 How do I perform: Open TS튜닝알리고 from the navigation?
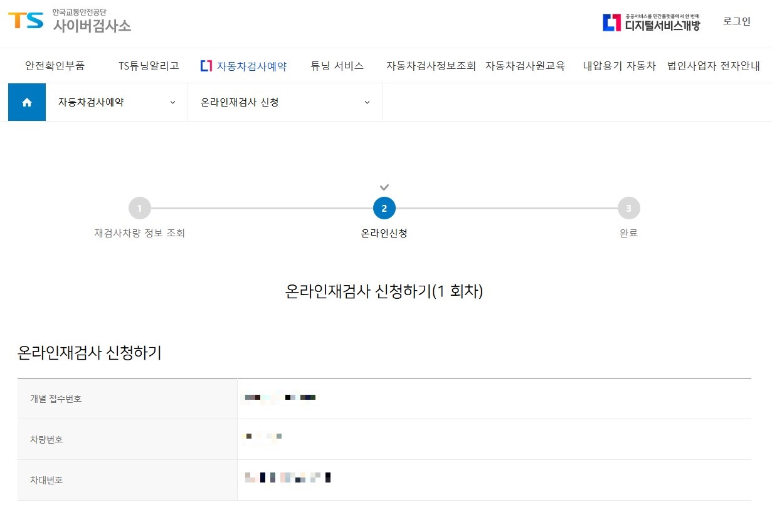click(x=148, y=65)
